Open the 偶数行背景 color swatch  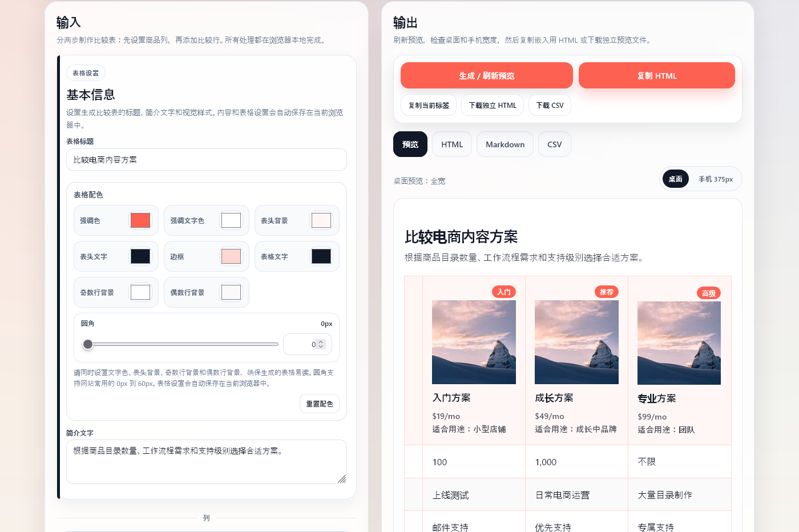231,292
